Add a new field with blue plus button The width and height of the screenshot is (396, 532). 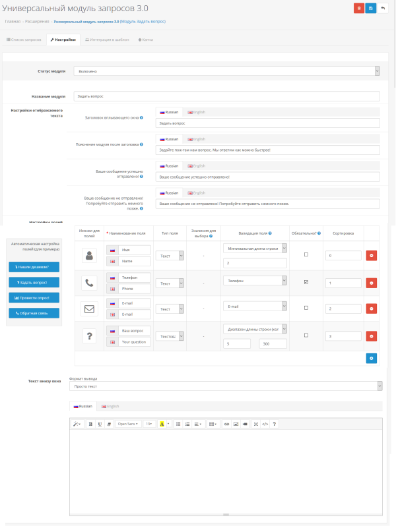[x=371, y=358]
